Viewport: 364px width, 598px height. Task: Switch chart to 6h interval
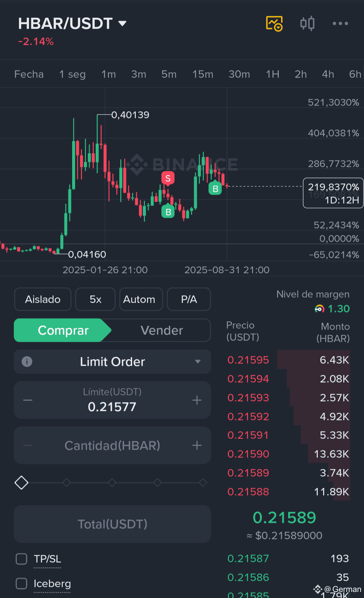pos(355,74)
